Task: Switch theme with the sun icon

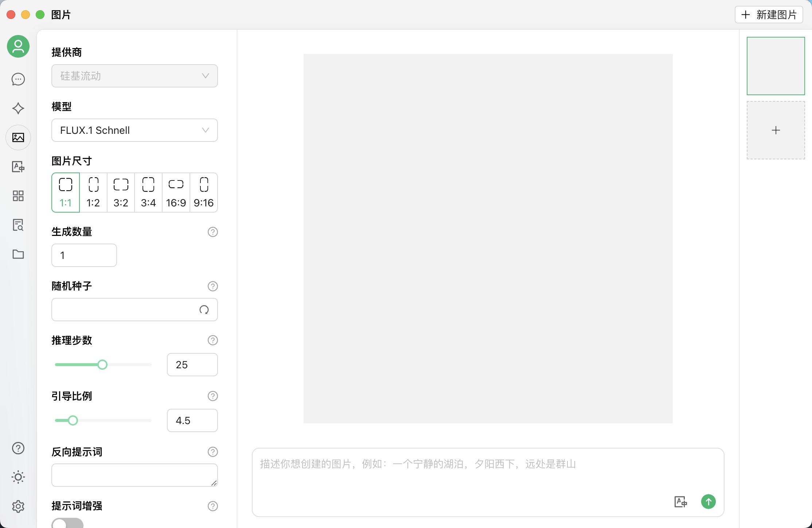Action: (18, 477)
